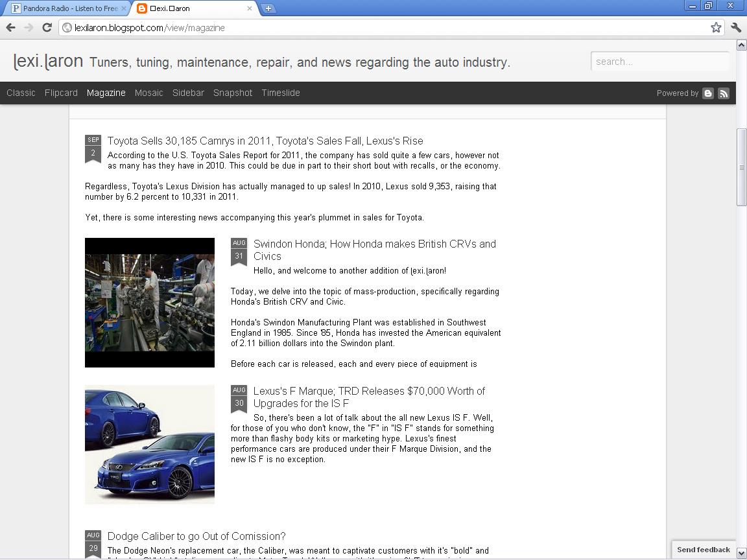Click the Sep 2 date badge
Image resolution: width=747 pixels, height=560 pixels.
93,148
